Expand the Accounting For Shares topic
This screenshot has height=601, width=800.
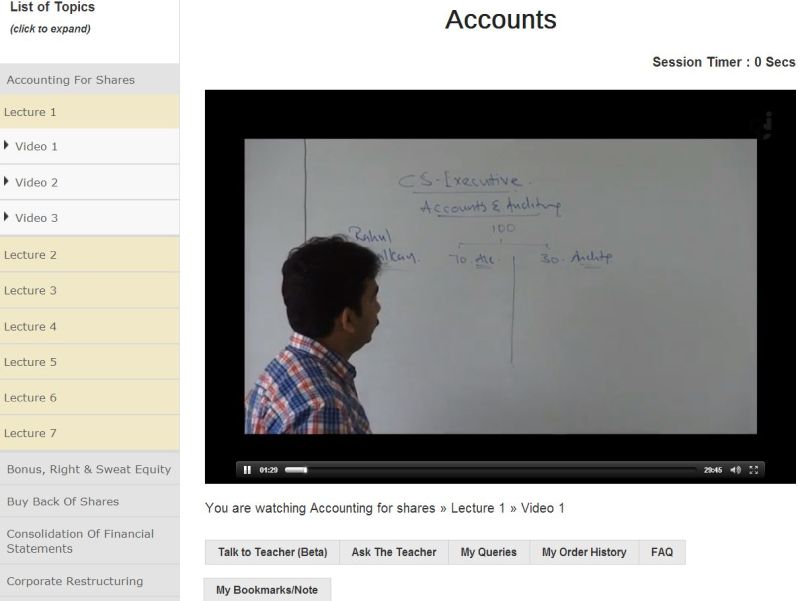70,80
